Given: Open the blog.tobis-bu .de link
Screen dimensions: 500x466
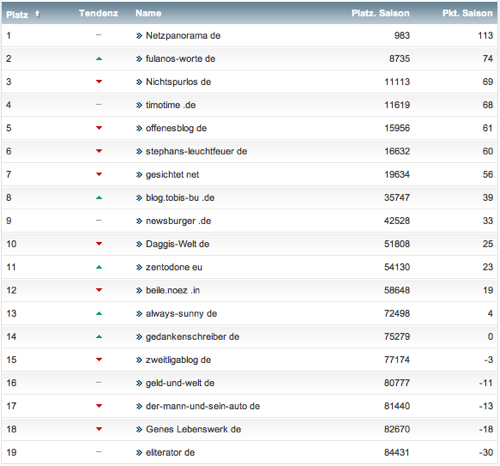Looking at the screenshot, I should [180, 198].
